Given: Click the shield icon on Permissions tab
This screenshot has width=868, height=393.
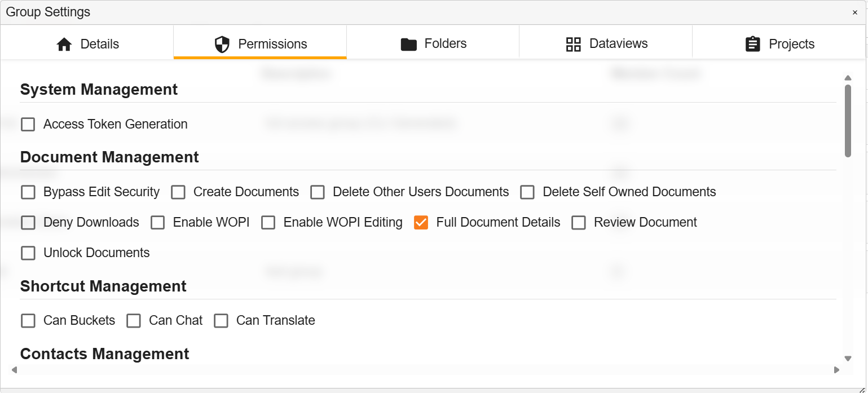Looking at the screenshot, I should pyautogui.click(x=222, y=43).
